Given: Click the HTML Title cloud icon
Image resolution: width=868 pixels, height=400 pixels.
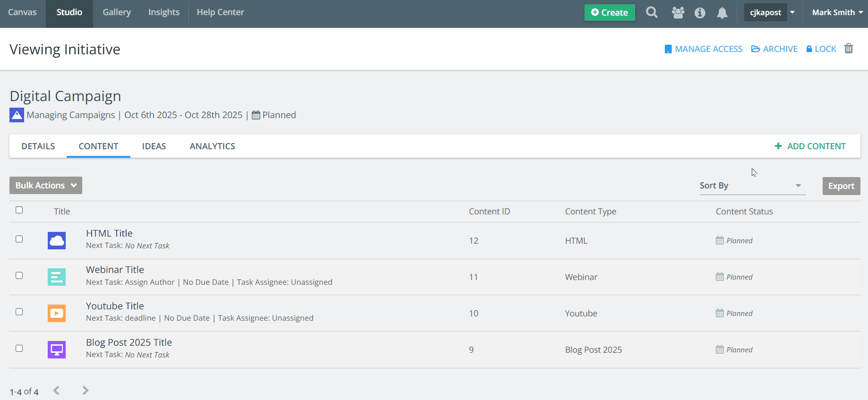Looking at the screenshot, I should click(57, 240).
